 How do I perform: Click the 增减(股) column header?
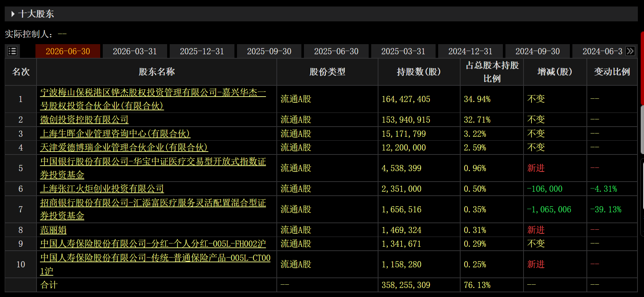point(555,72)
